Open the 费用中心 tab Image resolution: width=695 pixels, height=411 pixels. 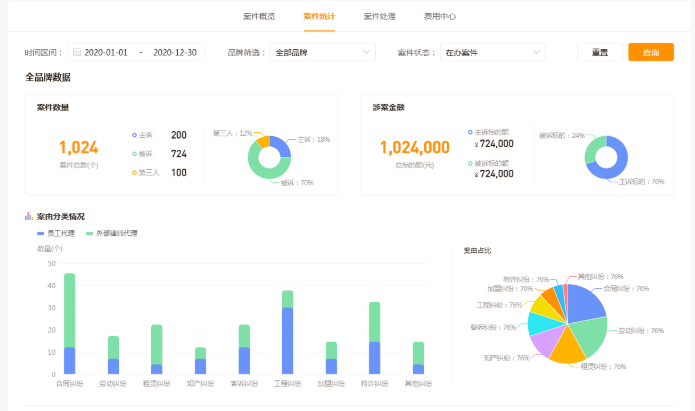point(440,17)
